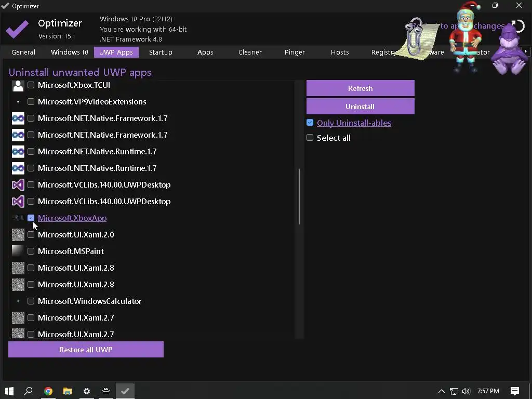Viewport: 532px width, 399px height.
Task: Open the Cleaner tab
Action: pos(250,52)
